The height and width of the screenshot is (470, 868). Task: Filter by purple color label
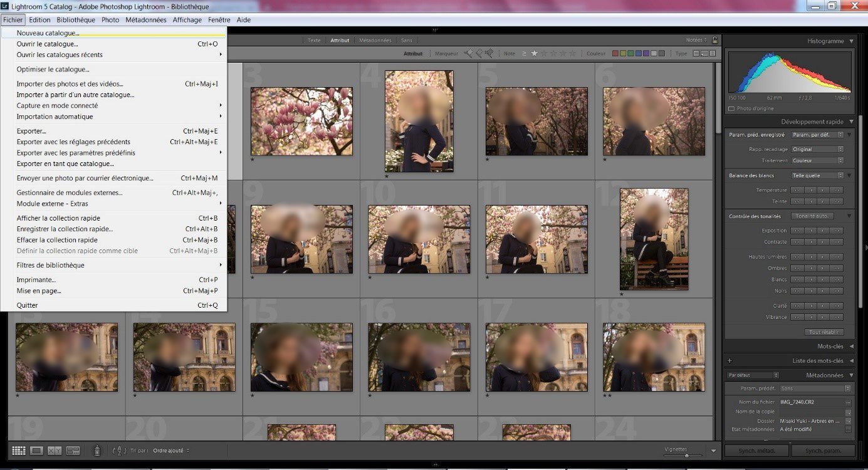click(x=646, y=53)
